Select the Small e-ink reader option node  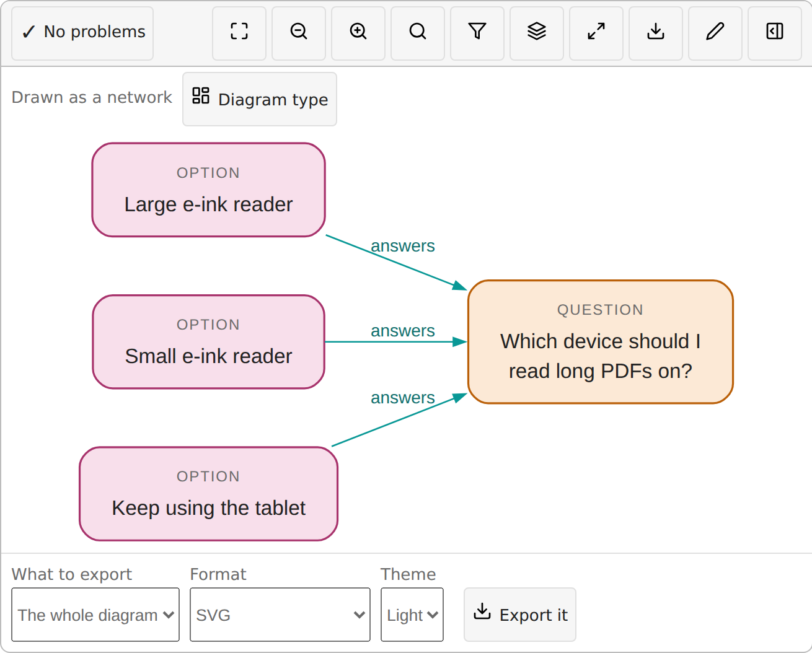[208, 342]
